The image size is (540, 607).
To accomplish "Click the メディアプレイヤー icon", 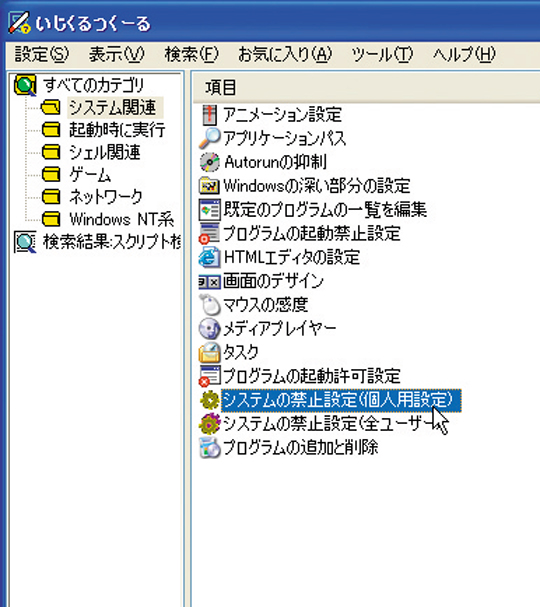I will pyautogui.click(x=209, y=329).
